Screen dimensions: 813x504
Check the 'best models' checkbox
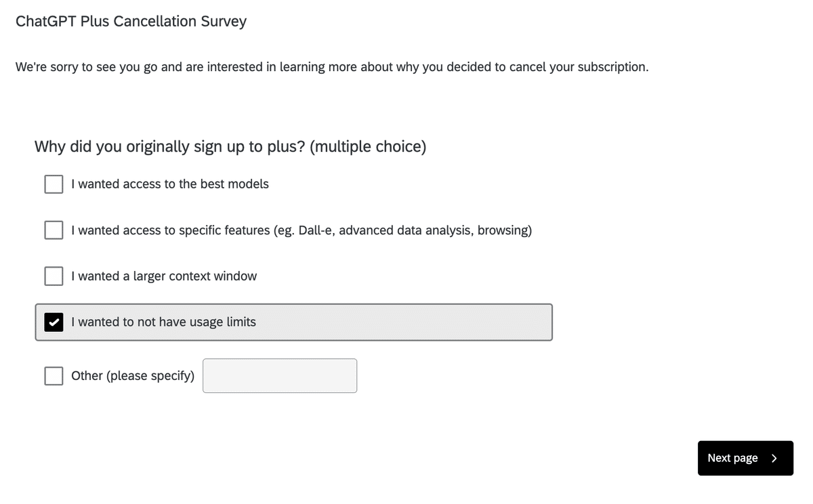click(54, 184)
